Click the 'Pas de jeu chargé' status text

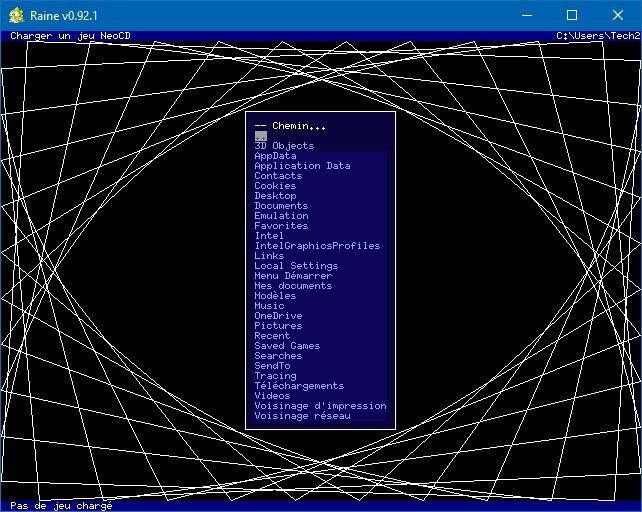click(x=61, y=506)
